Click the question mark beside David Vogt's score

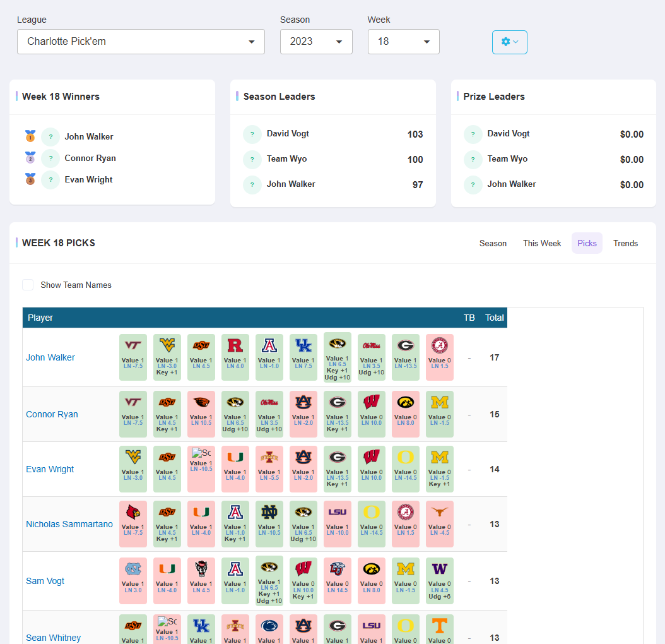pyautogui.click(x=252, y=134)
